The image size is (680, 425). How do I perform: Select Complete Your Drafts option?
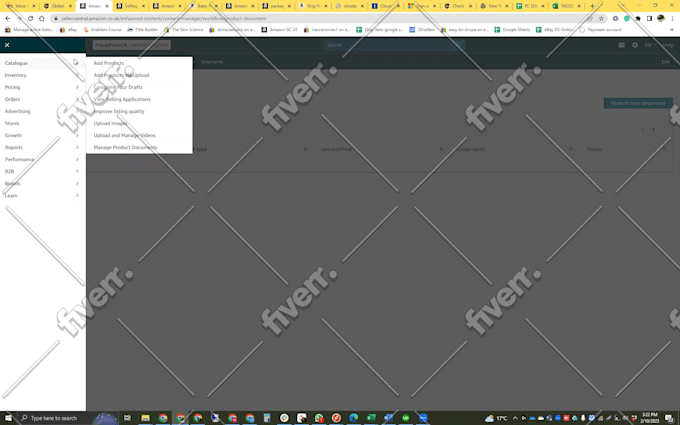pyautogui.click(x=118, y=87)
